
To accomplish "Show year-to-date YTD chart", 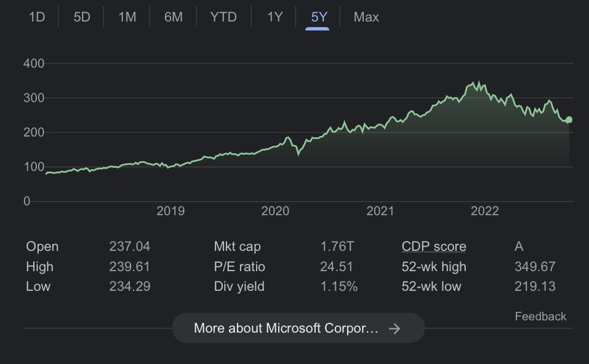I will [223, 17].
